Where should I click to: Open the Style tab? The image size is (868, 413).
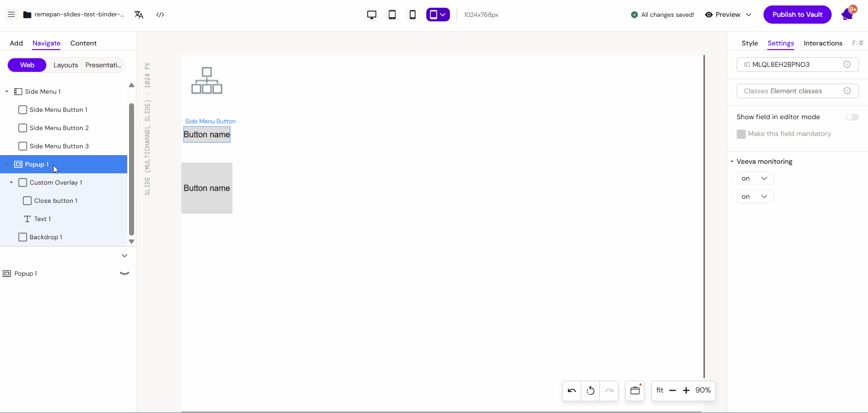coord(750,43)
